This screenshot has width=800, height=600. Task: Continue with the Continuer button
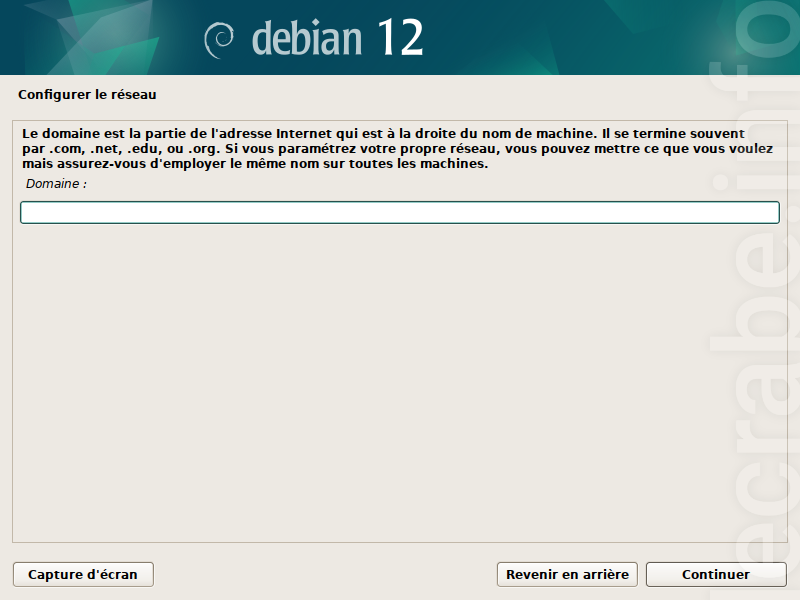(x=716, y=574)
